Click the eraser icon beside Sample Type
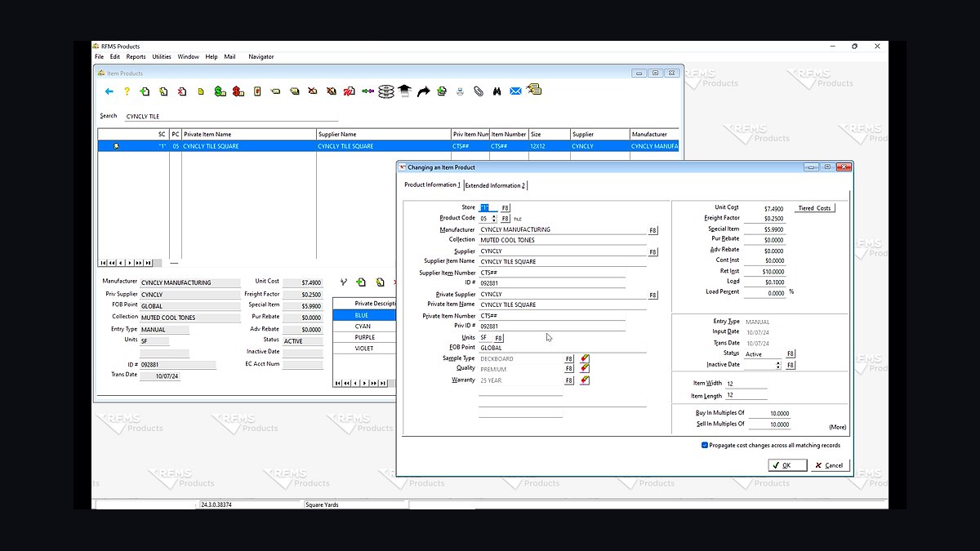Image resolution: width=980 pixels, height=551 pixels. (585, 358)
